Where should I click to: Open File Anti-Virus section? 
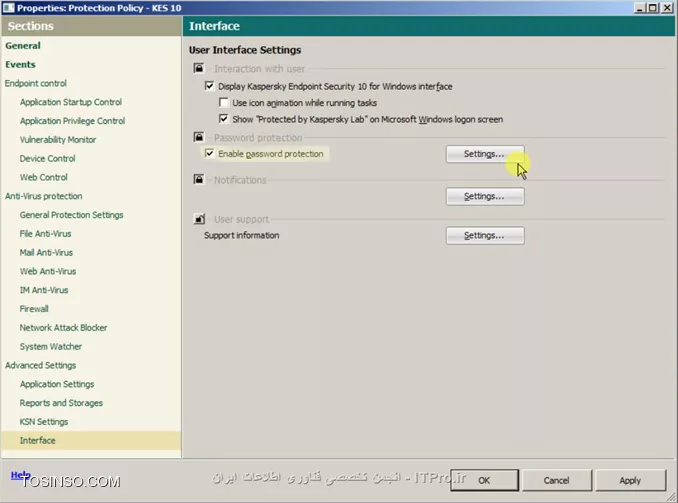(45, 234)
